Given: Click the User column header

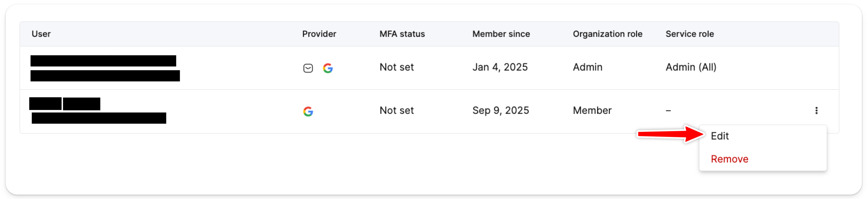Looking at the screenshot, I should [x=41, y=34].
